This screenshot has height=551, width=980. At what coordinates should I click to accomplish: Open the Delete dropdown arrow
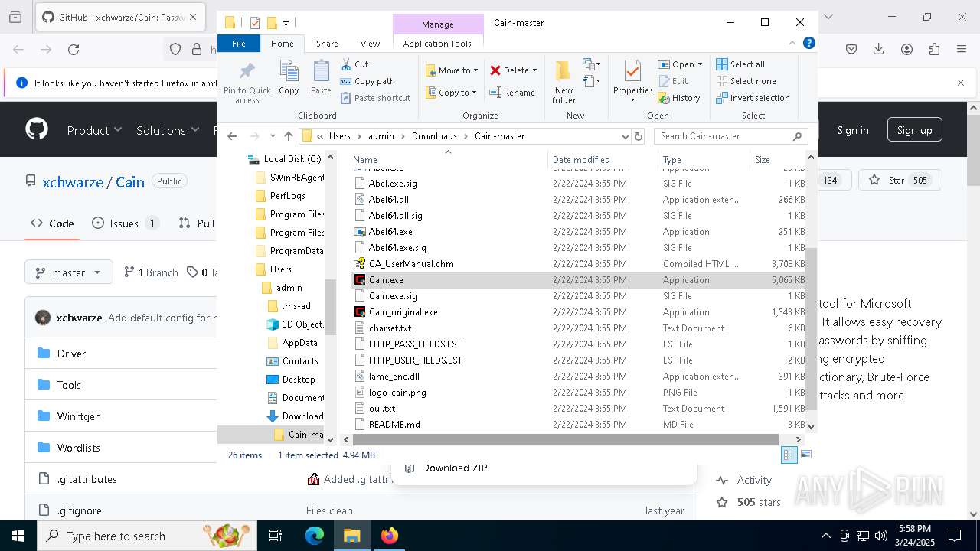tap(534, 70)
